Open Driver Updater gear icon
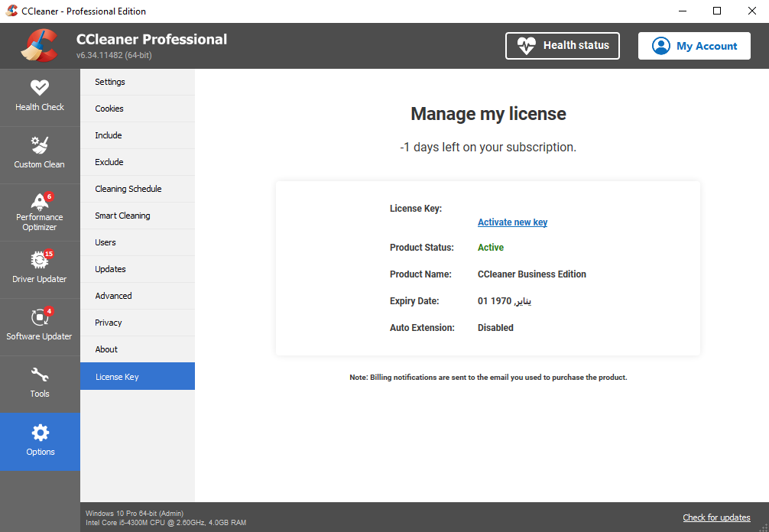 click(x=39, y=260)
